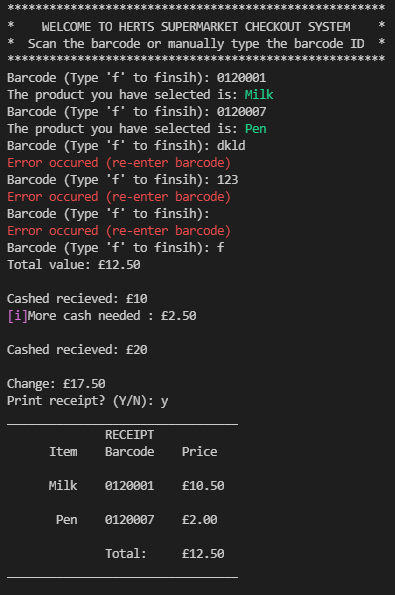Select the first barcode value 0120001
Screen dimensions: 395x595
click(x=241, y=78)
